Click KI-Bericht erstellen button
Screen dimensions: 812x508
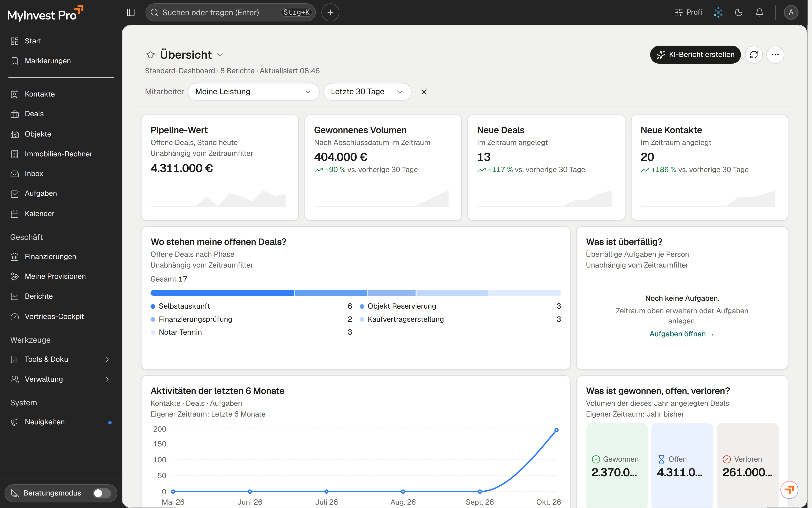(x=695, y=54)
